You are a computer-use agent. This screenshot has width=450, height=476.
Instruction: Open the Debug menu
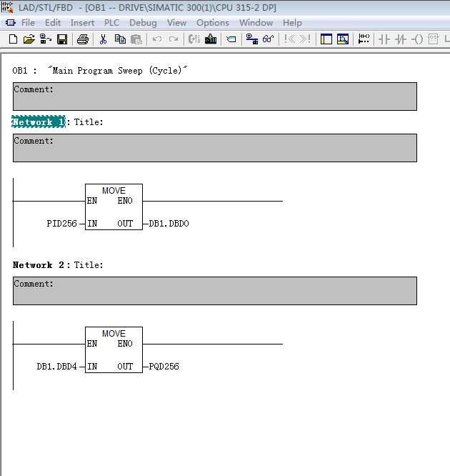pyautogui.click(x=143, y=23)
